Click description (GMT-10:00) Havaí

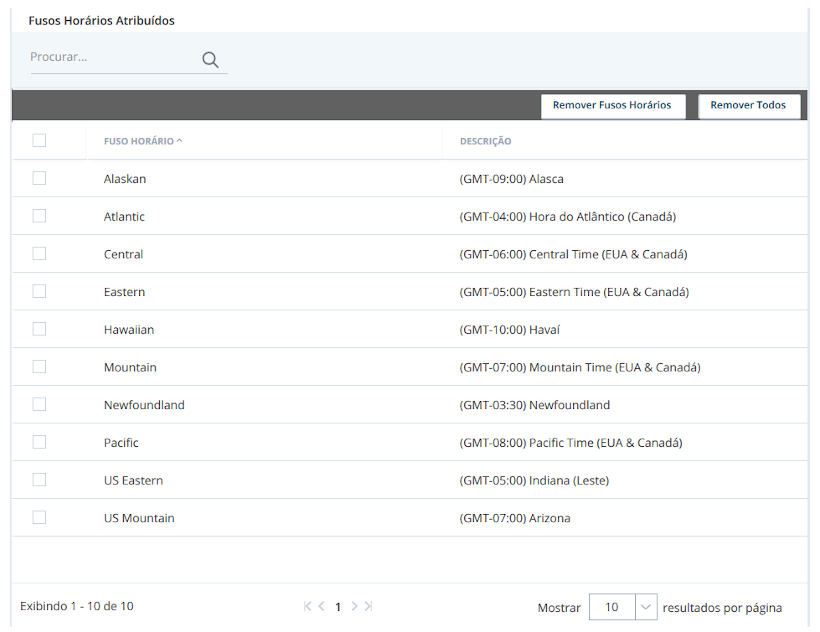click(509, 330)
